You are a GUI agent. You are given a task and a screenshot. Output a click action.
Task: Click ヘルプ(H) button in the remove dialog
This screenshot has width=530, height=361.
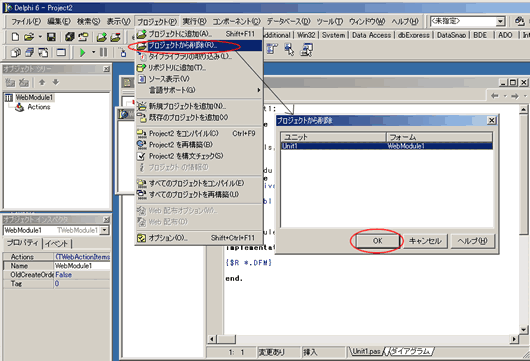[x=473, y=241]
